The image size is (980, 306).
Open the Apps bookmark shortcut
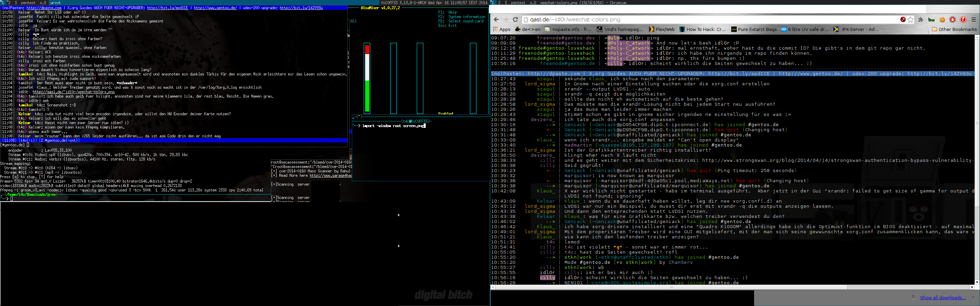[502, 29]
